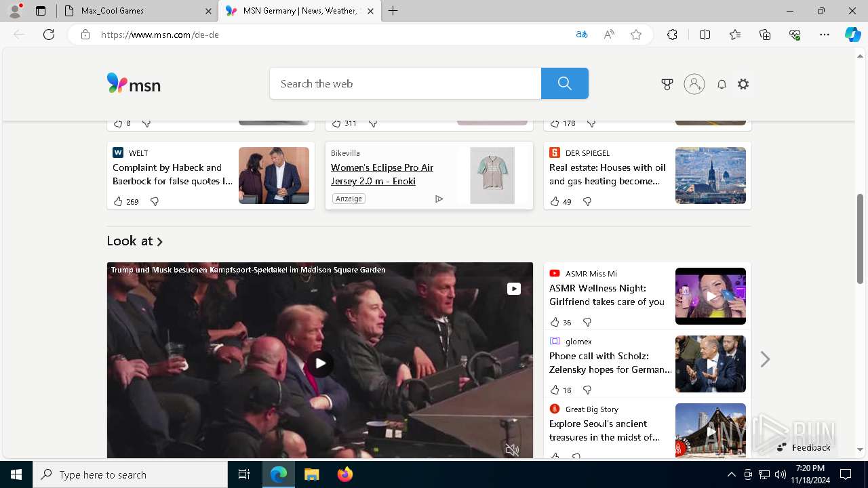Open volume control in system tray
This screenshot has height=488, width=868.
coord(781,474)
